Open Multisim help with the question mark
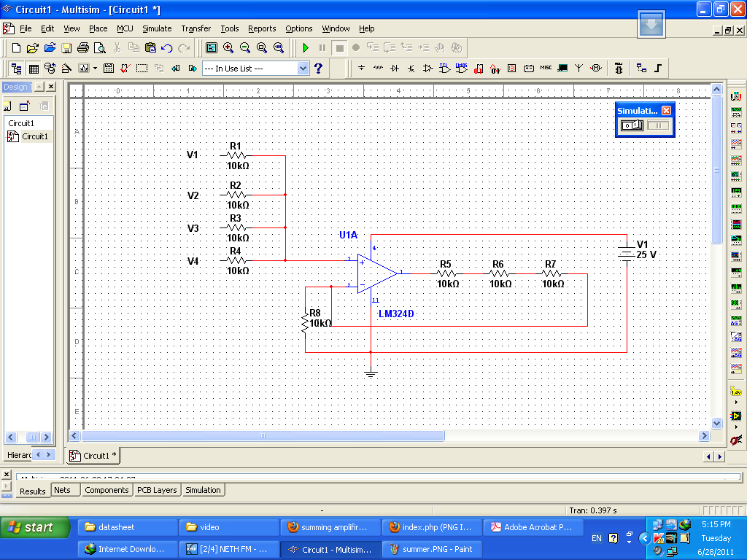The image size is (747, 560). pyautogui.click(x=318, y=68)
